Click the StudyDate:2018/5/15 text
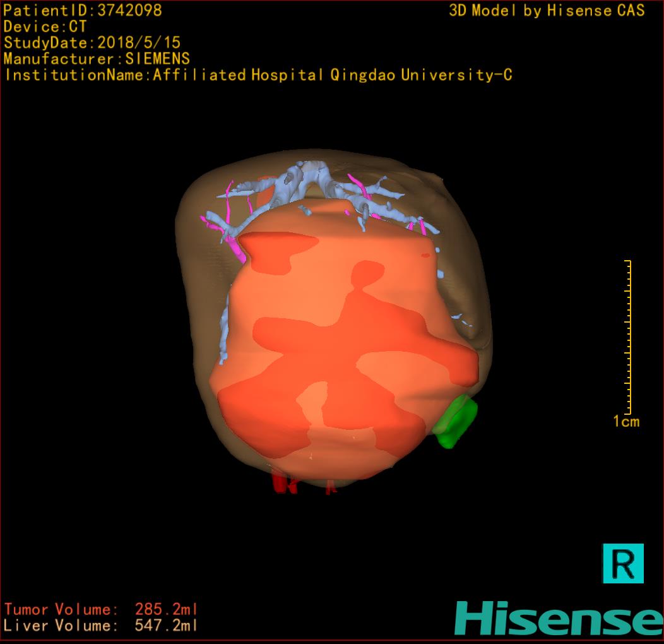Viewport: 664px width, 644px height. 92,43
